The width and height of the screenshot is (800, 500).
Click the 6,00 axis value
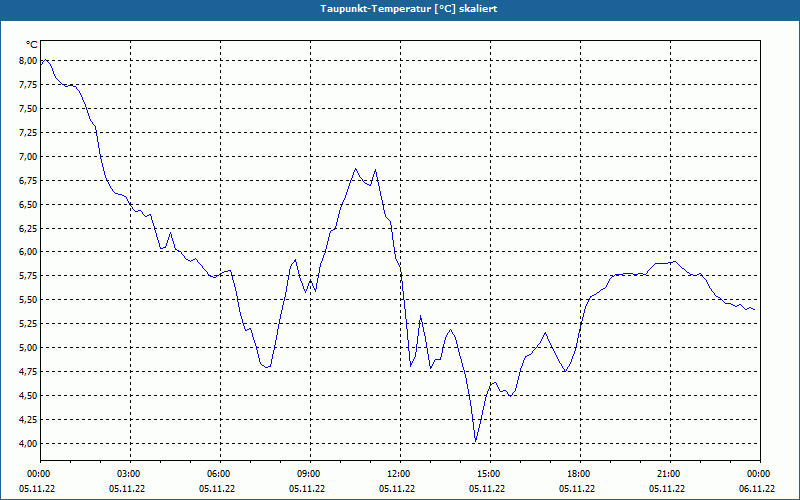(28, 252)
